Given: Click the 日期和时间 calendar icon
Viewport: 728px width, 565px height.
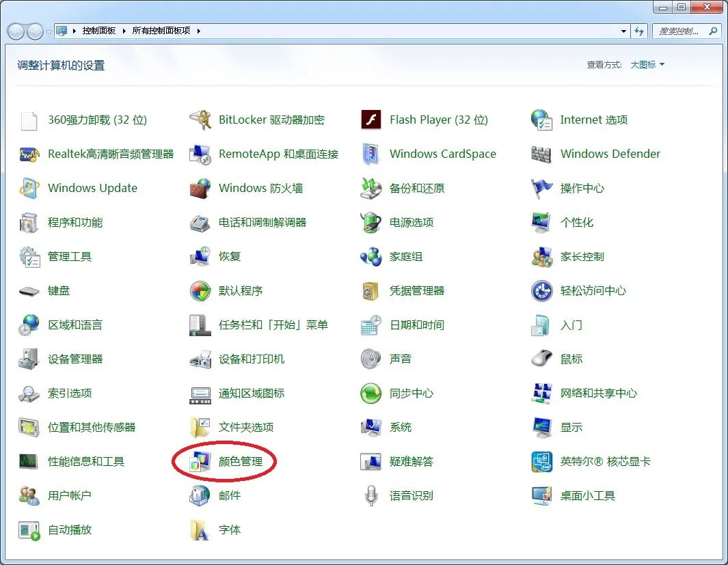Looking at the screenshot, I should point(371,325).
